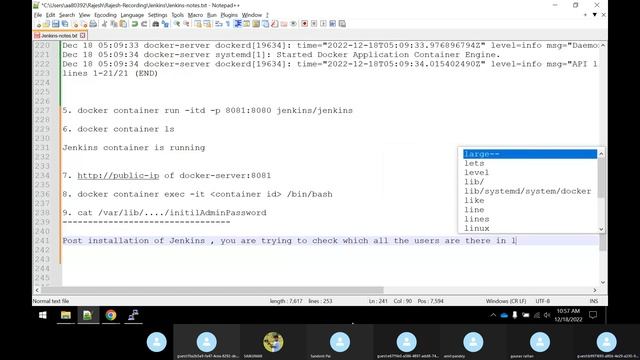The image size is (640, 360).
Task: Click the http://public-ip link
Action: coord(118,176)
